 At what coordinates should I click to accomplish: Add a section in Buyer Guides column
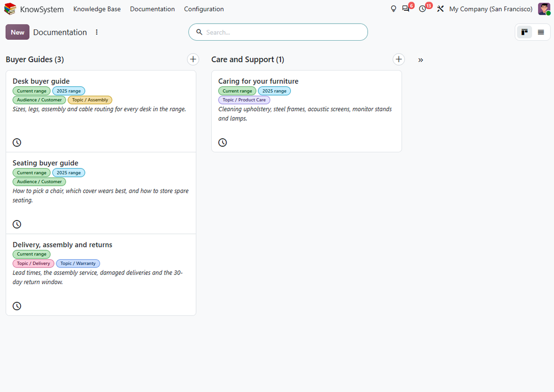[193, 59]
